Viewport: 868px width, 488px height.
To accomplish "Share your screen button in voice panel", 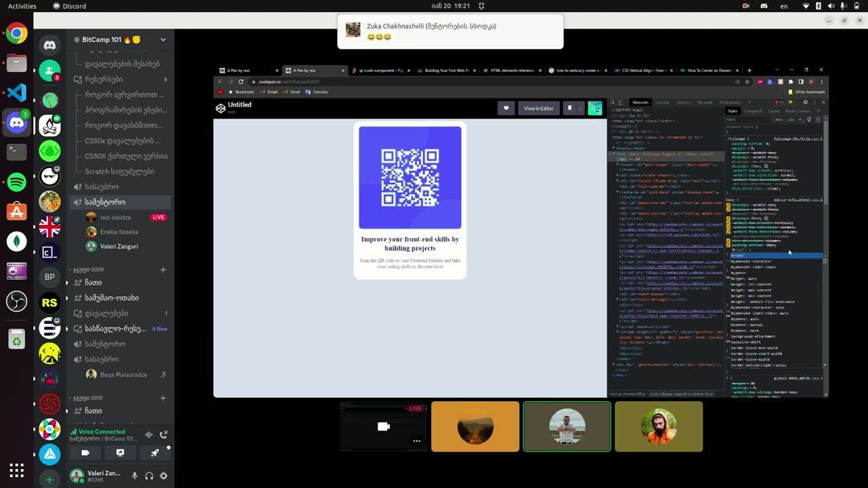I will [x=120, y=453].
